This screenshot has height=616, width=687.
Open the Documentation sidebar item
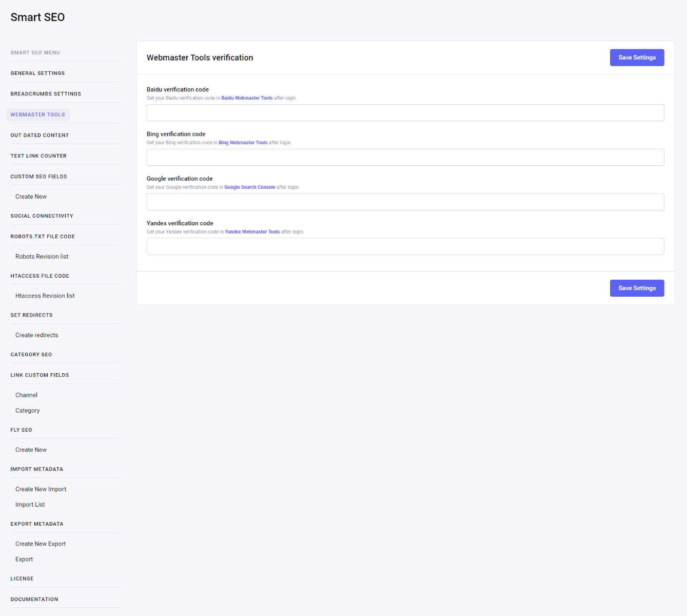[34, 600]
